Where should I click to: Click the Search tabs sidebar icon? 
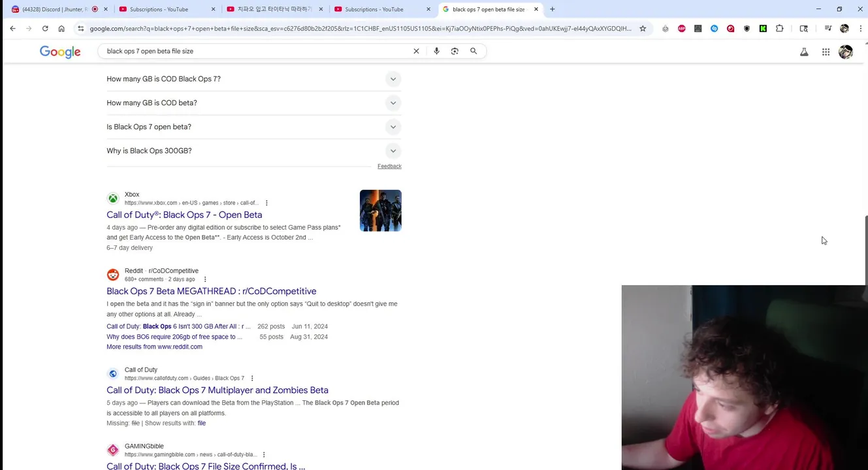coord(804,28)
